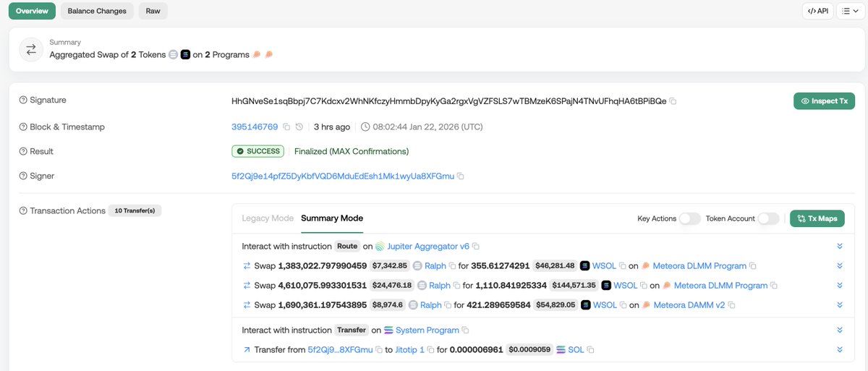Viewport: 868px width, 371px height.
Task: Copy the signer address
Action: [461, 176]
